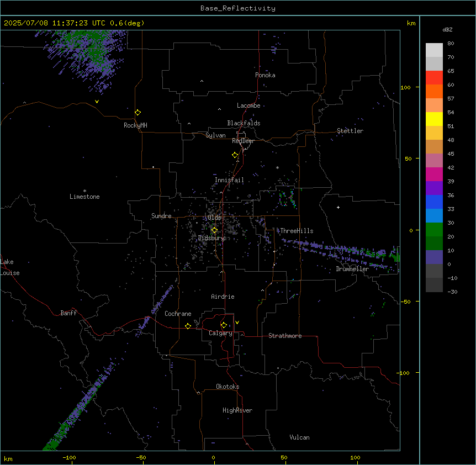Click the yellow V marker east of Calgary
The width and height of the screenshot is (476, 465).
237,323
